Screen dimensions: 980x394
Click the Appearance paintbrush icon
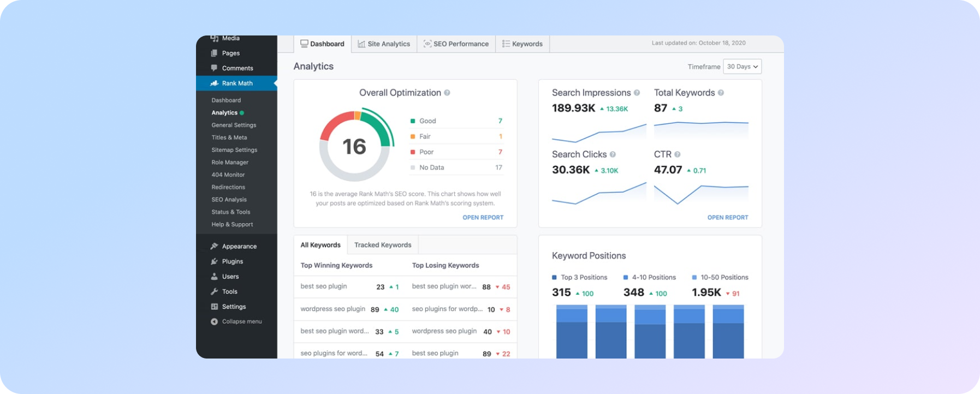pos(214,247)
